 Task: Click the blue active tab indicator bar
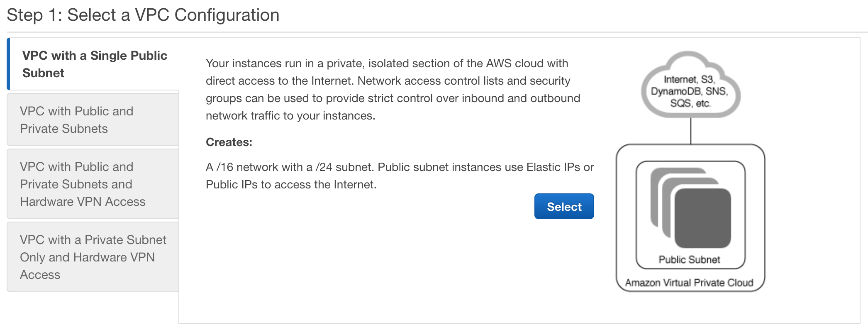(8, 64)
